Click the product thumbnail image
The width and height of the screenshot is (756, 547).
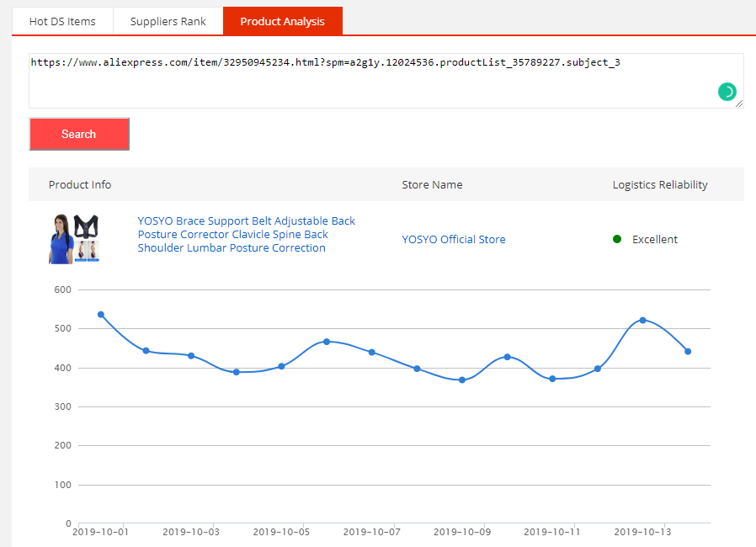[74, 238]
